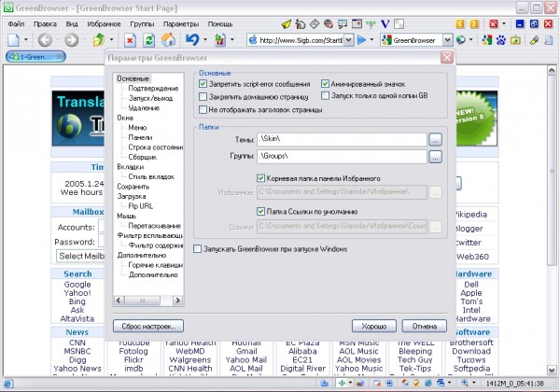Viewport: 560px width, 392px height.
Task: Click the blue Undo close arrow icon
Action: point(192,39)
